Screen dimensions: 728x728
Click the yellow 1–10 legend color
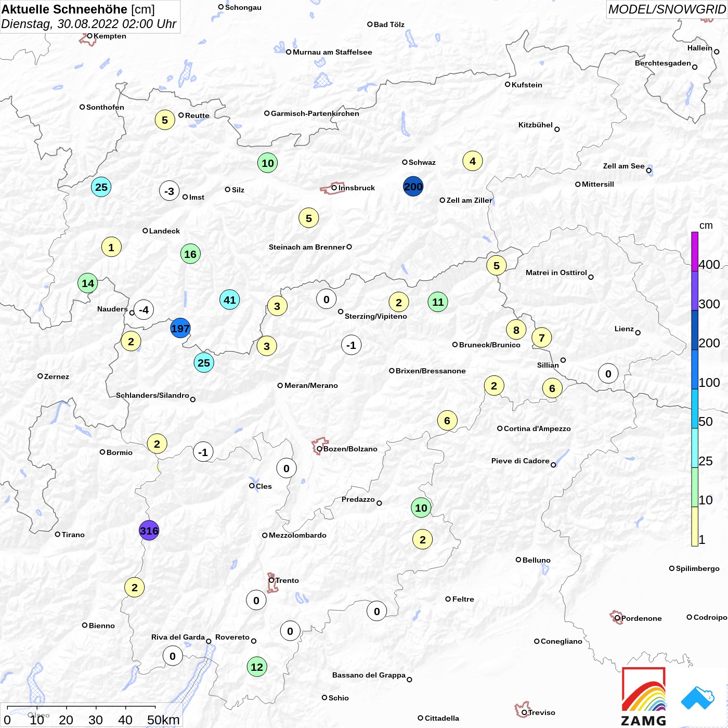695,527
